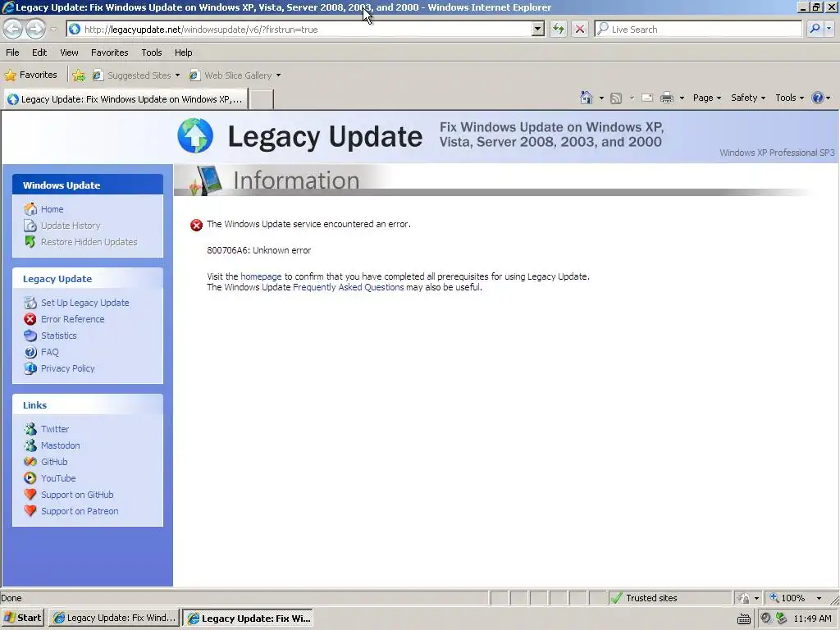Screen dimensions: 840x630
Task: Click the Windows Start button
Action: click(x=23, y=618)
